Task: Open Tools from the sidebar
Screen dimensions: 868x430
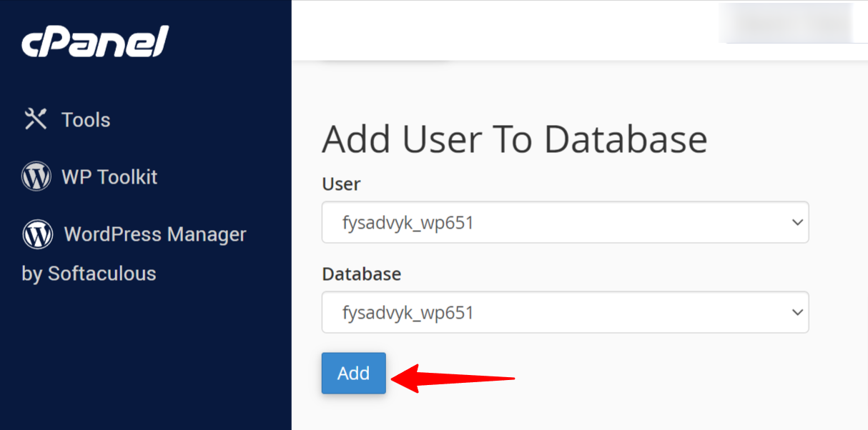Action: 85,119
